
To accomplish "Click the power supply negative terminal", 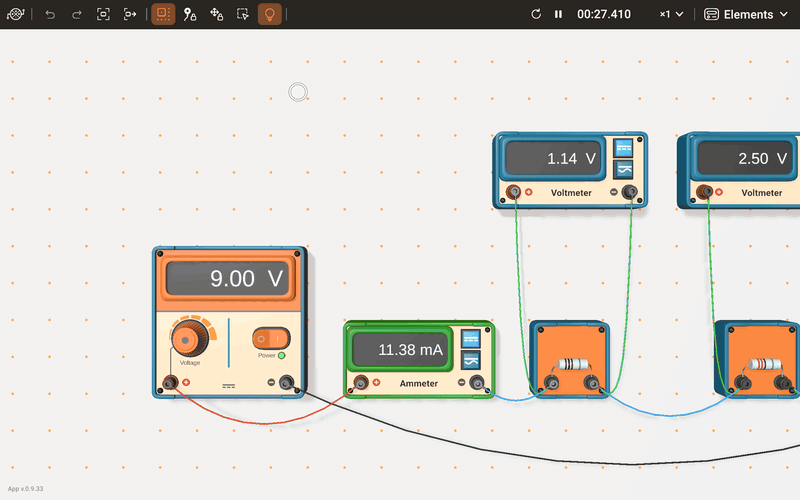I will pos(286,382).
